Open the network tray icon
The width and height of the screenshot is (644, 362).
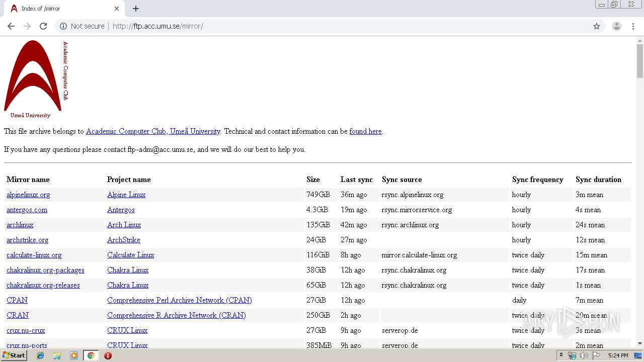point(572,355)
